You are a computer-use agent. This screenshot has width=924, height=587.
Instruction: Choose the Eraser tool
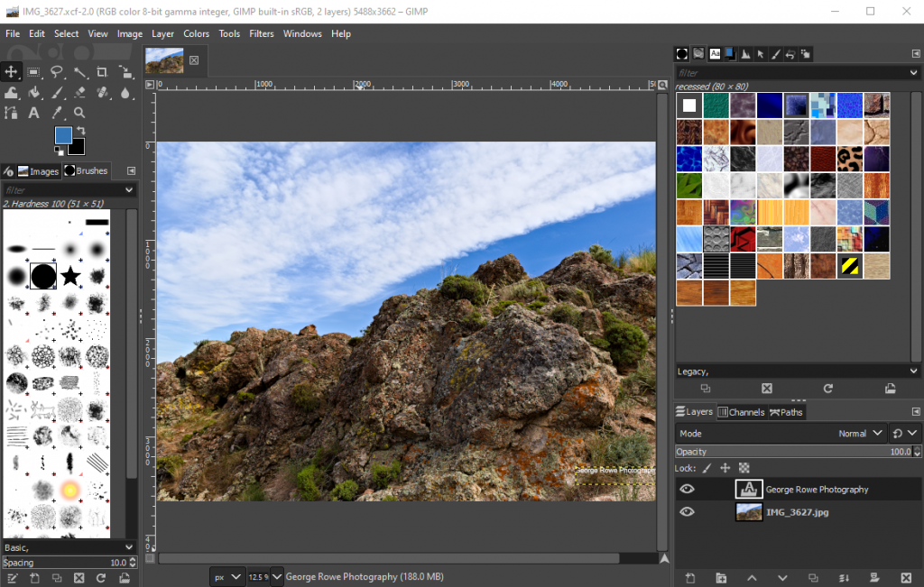pos(79,93)
